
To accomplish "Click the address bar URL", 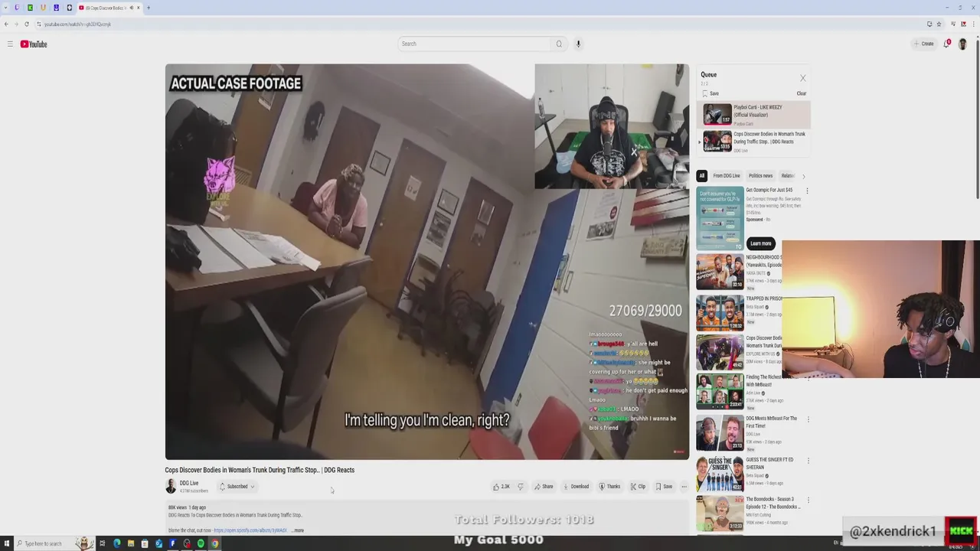I will [x=77, y=24].
